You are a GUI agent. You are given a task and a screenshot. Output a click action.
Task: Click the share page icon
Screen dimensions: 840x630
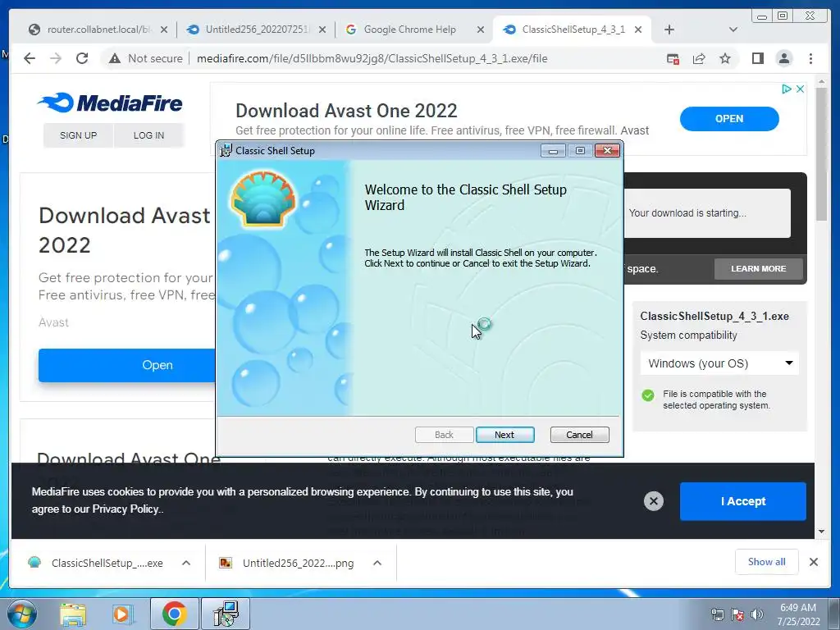(x=699, y=58)
